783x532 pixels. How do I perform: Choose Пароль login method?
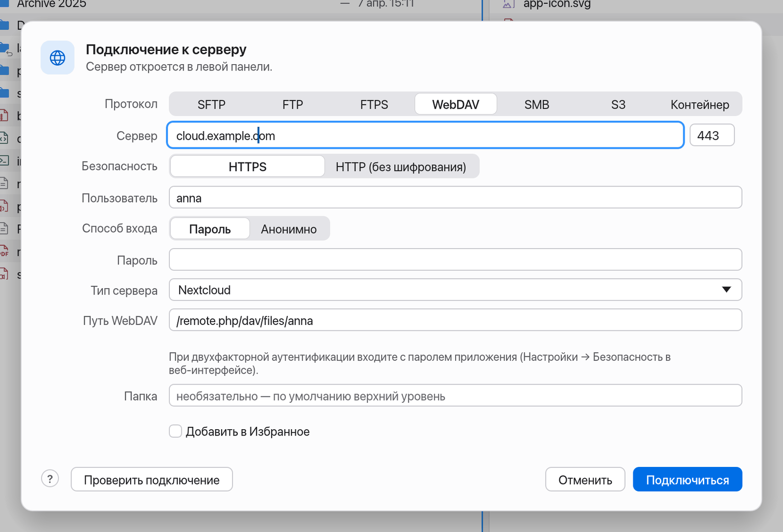click(210, 229)
